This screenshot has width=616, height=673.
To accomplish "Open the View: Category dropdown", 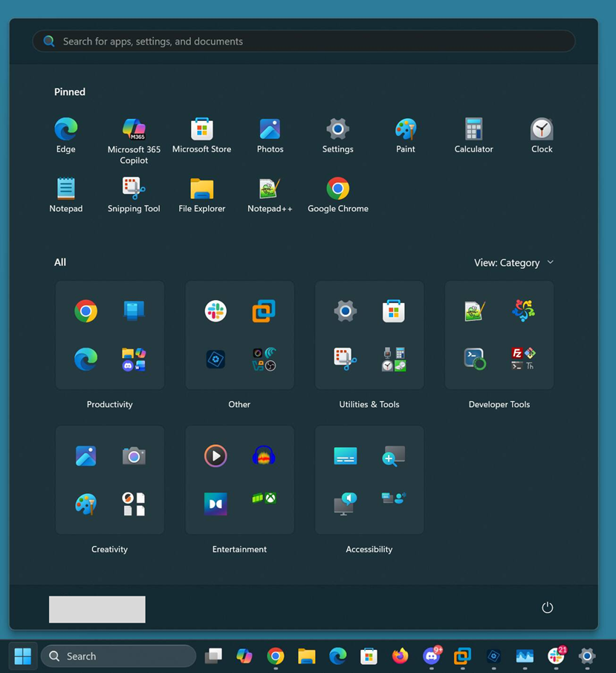I will coord(513,262).
